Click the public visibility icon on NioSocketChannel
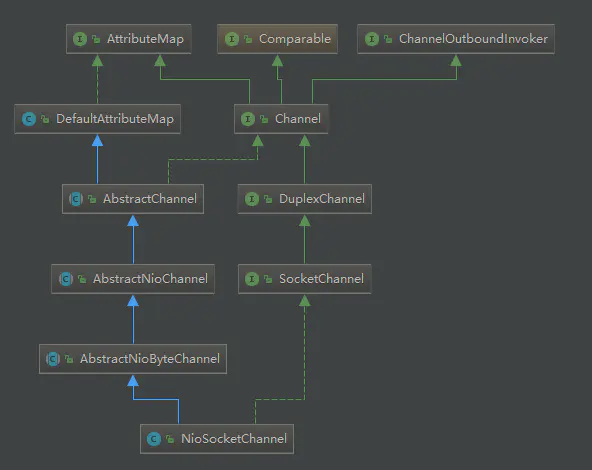Image resolution: width=592 pixels, height=470 pixels. (170, 439)
